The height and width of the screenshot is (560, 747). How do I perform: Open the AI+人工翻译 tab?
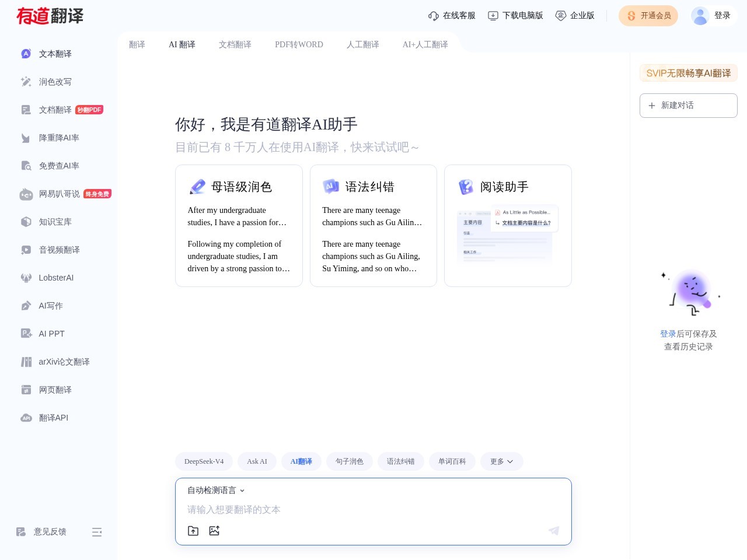[425, 44]
